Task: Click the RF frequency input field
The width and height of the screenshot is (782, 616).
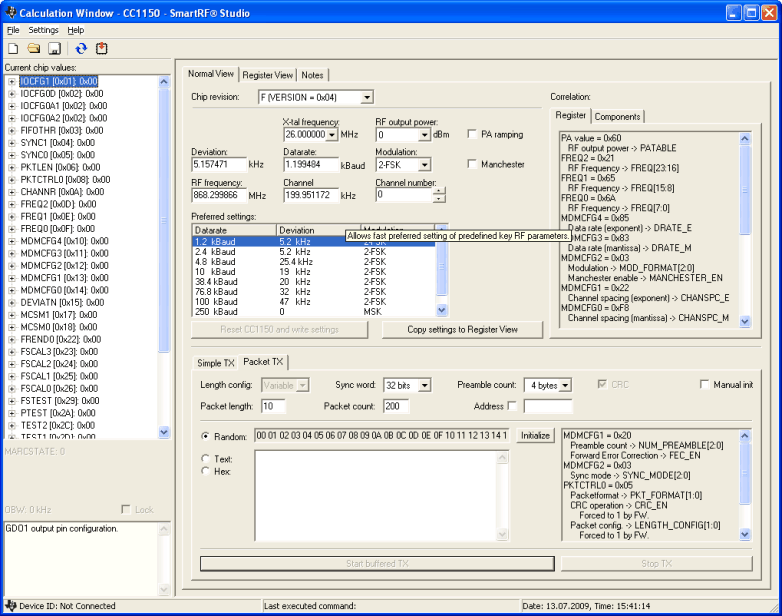Action: click(219, 195)
